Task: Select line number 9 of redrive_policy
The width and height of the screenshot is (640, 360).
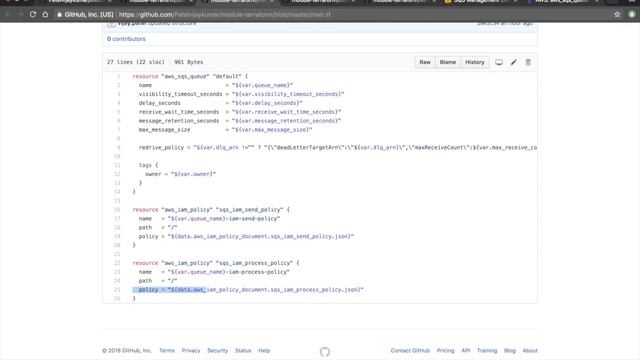Action: 119,147
